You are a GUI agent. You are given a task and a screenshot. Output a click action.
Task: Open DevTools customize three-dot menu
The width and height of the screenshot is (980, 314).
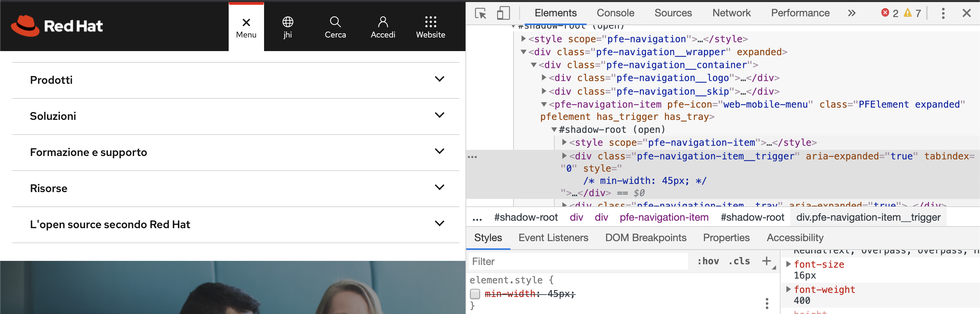(x=943, y=13)
